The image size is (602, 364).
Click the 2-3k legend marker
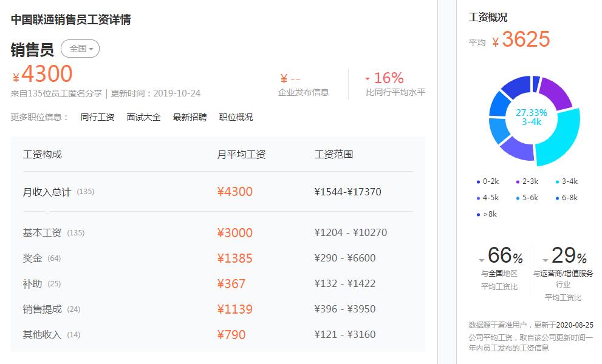click(518, 181)
